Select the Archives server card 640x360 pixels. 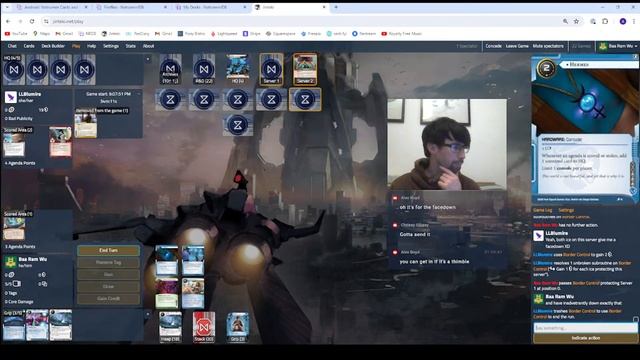[x=170, y=69]
